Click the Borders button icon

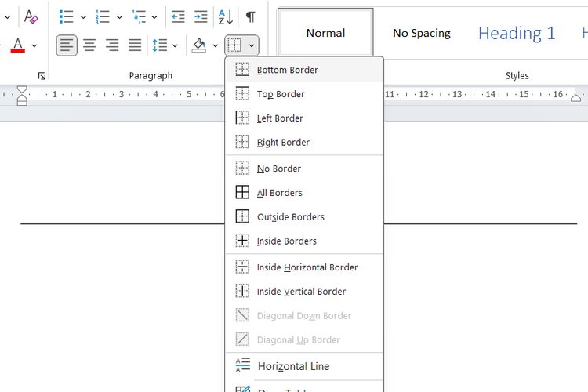pyautogui.click(x=234, y=45)
